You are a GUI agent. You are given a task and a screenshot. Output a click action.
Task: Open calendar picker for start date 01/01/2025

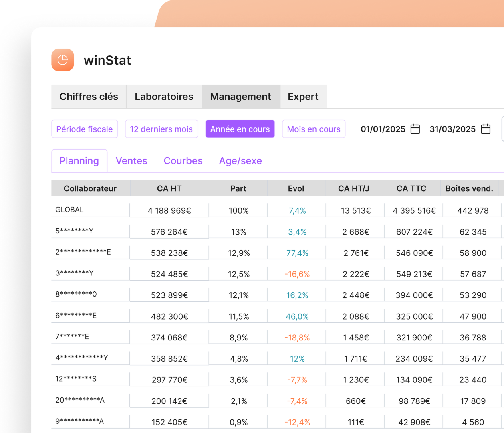point(415,129)
